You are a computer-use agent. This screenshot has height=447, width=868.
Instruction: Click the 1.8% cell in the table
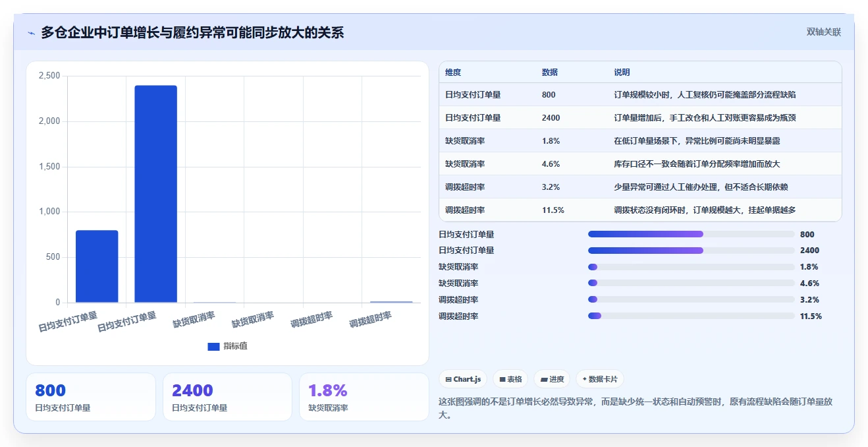[x=551, y=141]
